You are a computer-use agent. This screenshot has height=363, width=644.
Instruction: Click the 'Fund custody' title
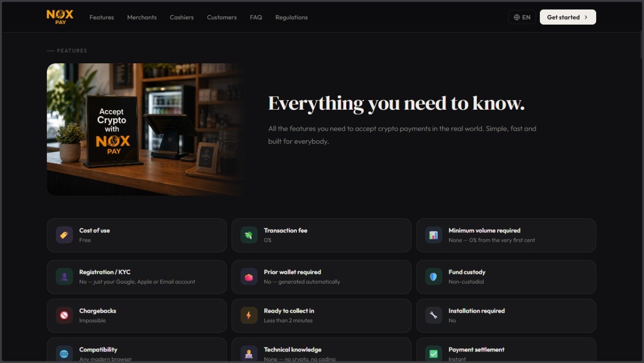pos(467,272)
